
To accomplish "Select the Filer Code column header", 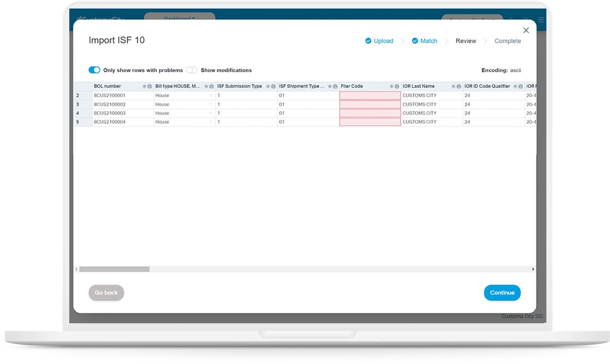I will point(370,86).
